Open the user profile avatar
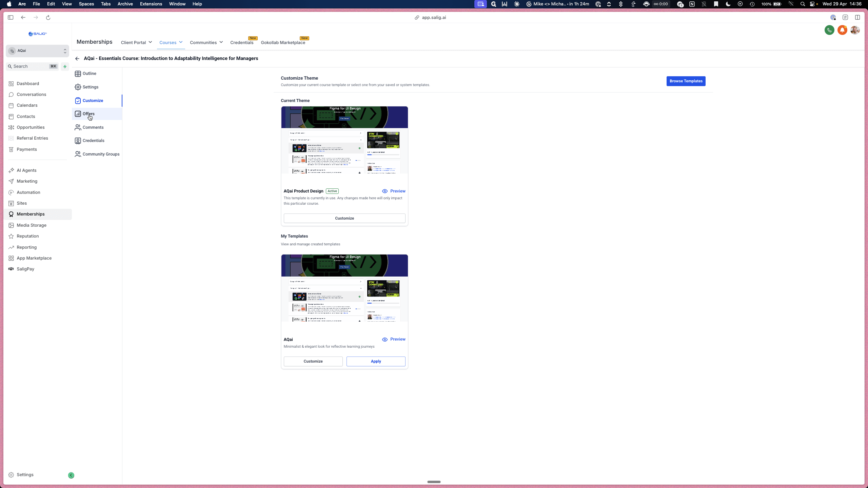Image resolution: width=868 pixels, height=488 pixels. coord(855,30)
